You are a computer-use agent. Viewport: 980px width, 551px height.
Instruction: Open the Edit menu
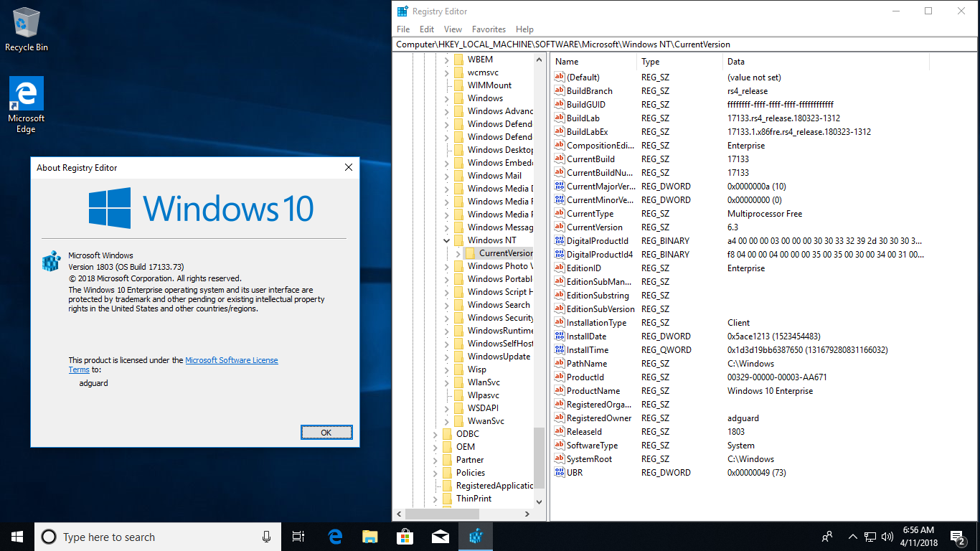tap(427, 29)
